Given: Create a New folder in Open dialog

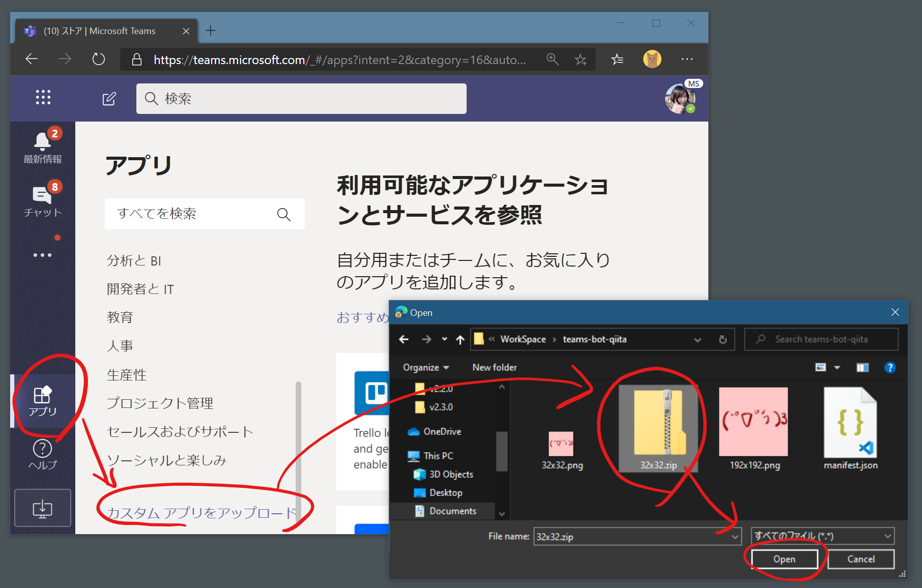Looking at the screenshot, I should tap(495, 367).
